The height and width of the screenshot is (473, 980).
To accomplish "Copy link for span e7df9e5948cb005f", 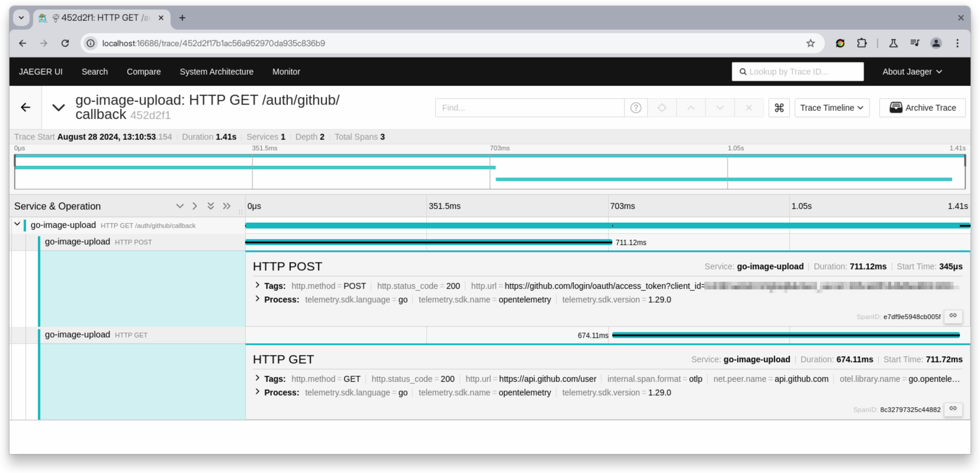I will tap(953, 316).
